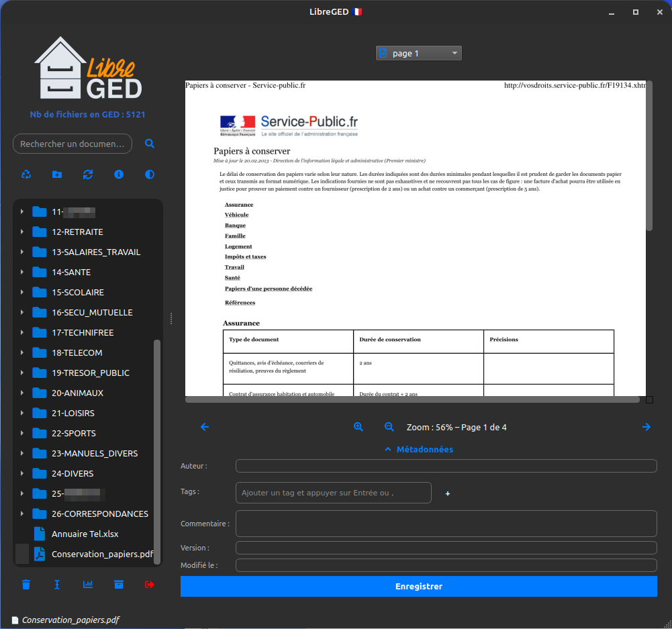
Task: Click the bar chart statistics icon
Action: pos(88,585)
